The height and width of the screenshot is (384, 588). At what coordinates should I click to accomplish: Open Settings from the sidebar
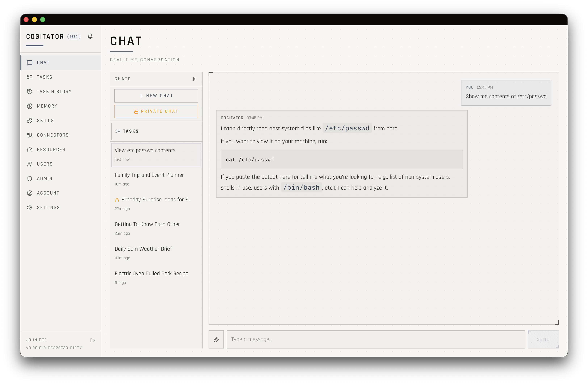(61, 207)
